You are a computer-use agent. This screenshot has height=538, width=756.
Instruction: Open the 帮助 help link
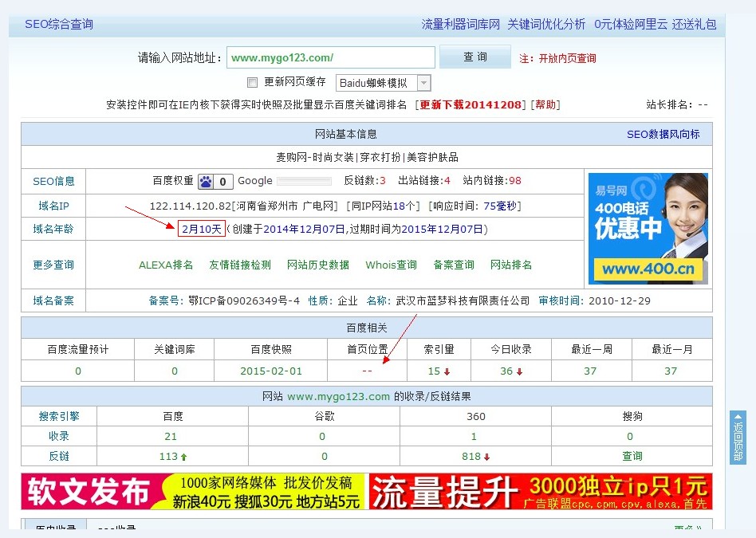point(545,104)
